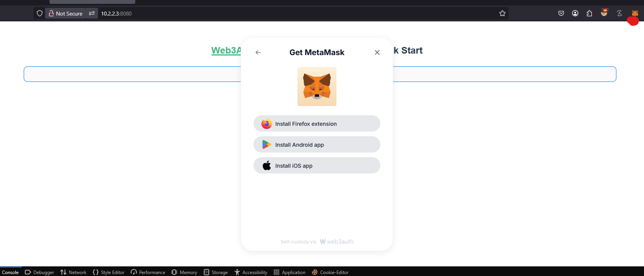This screenshot has width=644, height=276.
Task: Click Install Firefox extension button
Action: point(317,123)
